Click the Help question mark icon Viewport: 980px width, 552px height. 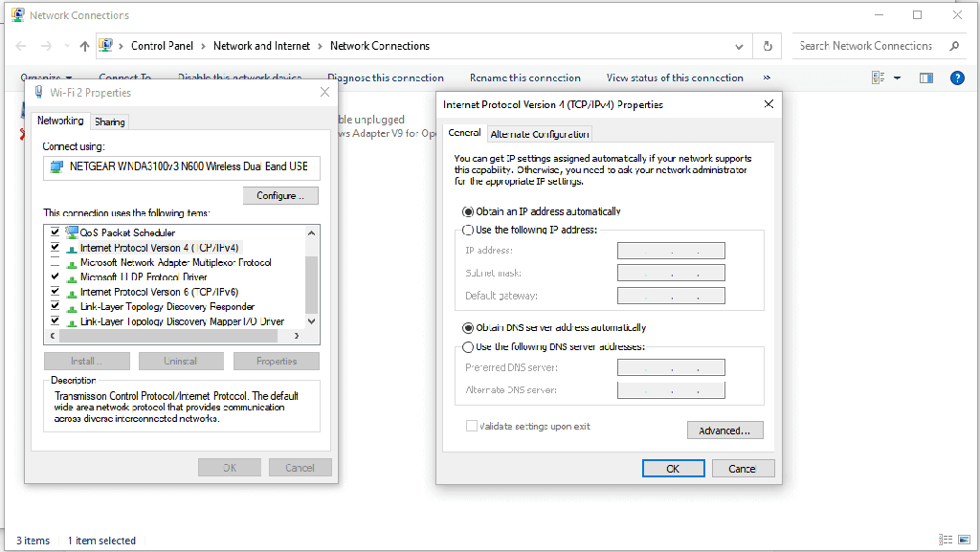(x=956, y=78)
